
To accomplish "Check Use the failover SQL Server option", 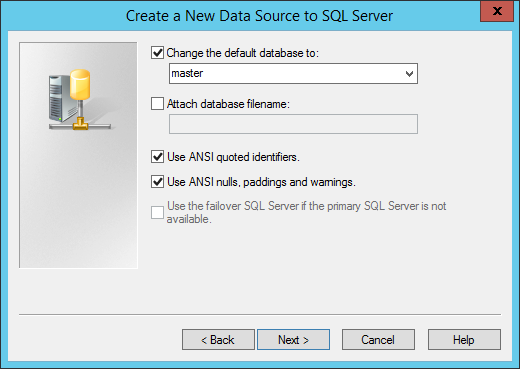I will tap(157, 212).
